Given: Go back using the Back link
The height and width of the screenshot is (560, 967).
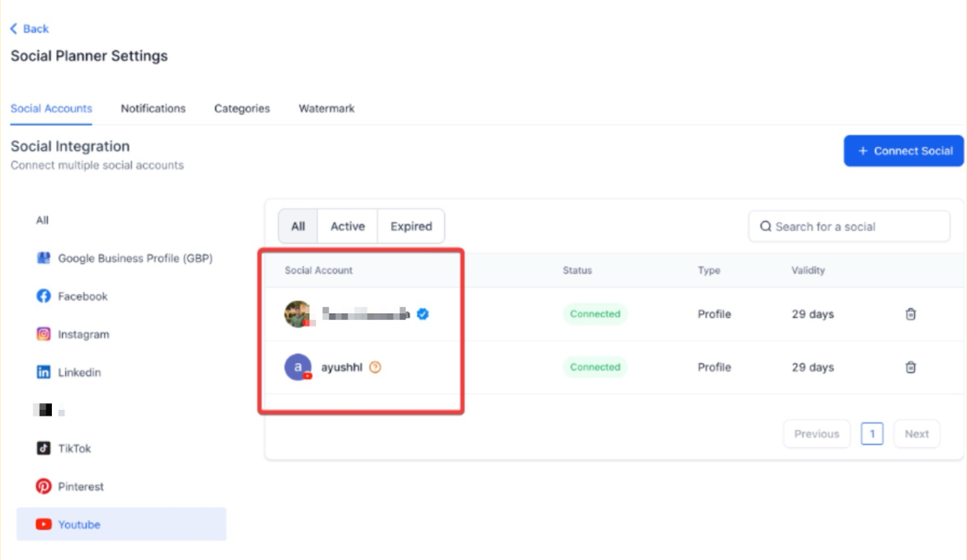Looking at the screenshot, I should 30,29.
